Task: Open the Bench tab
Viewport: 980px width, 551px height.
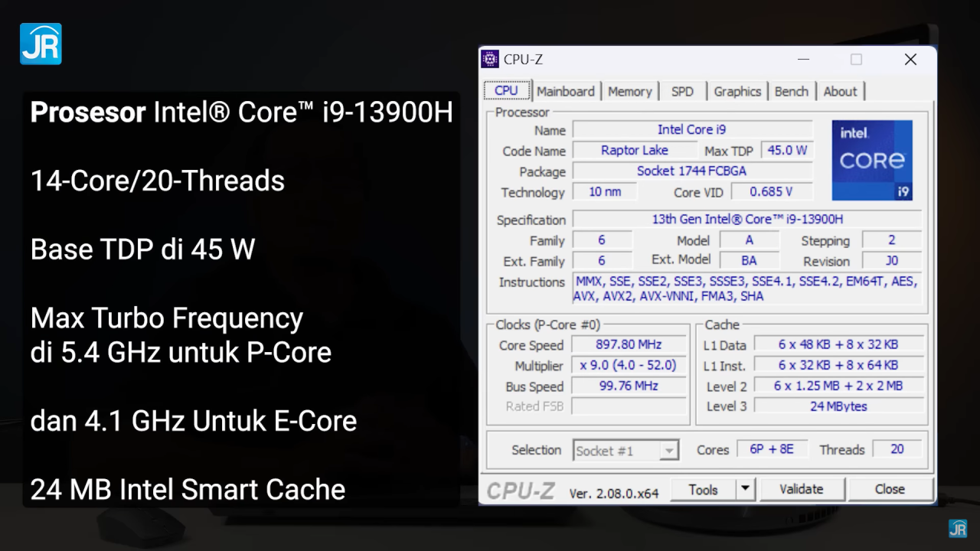Action: [x=791, y=91]
